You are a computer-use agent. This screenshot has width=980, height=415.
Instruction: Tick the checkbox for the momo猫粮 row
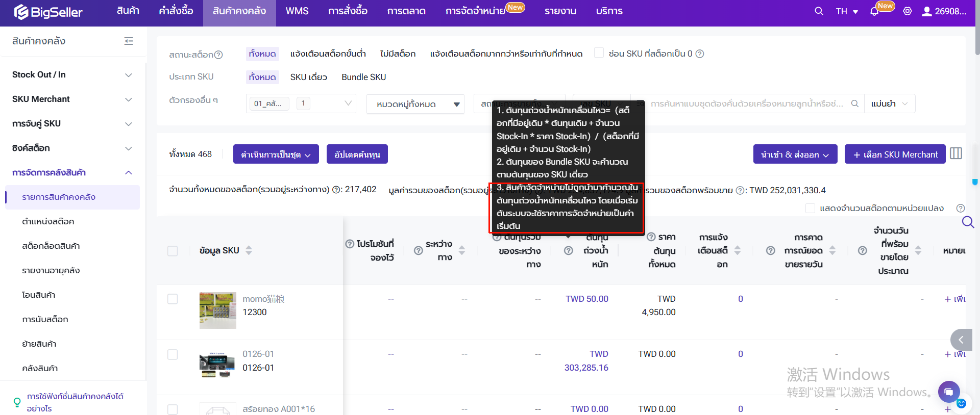pos(173,299)
